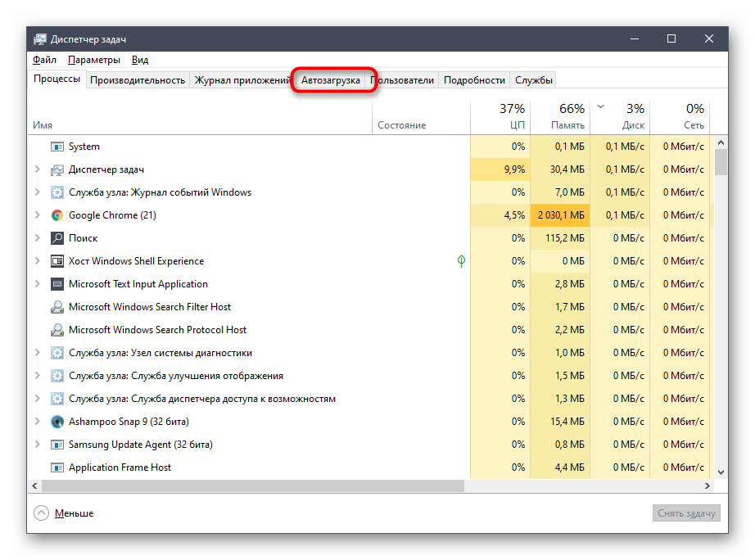
Task: Expand the Хост Windows Shell Experience row
Action: pyautogui.click(x=37, y=261)
